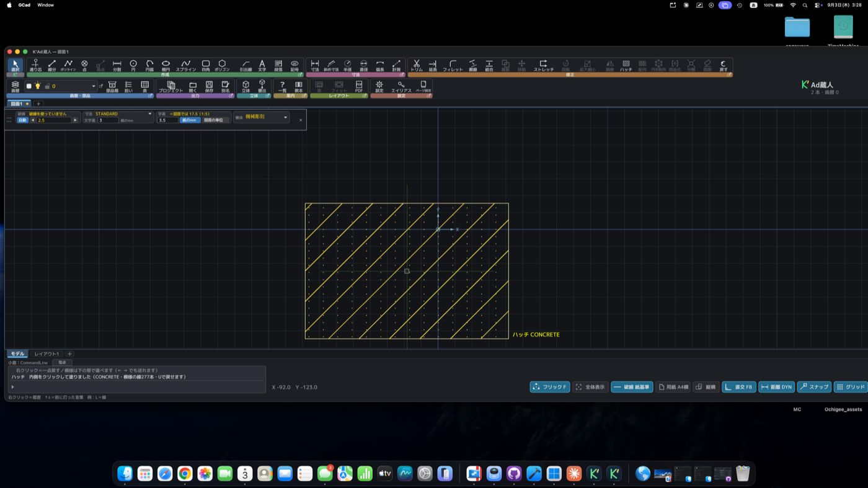Export drawing with the PDF icon
Viewport: 868px width, 488px height.
(x=358, y=87)
